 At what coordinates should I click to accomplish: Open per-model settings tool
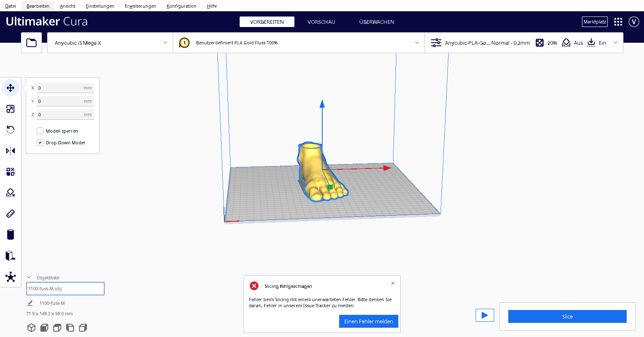(10, 172)
